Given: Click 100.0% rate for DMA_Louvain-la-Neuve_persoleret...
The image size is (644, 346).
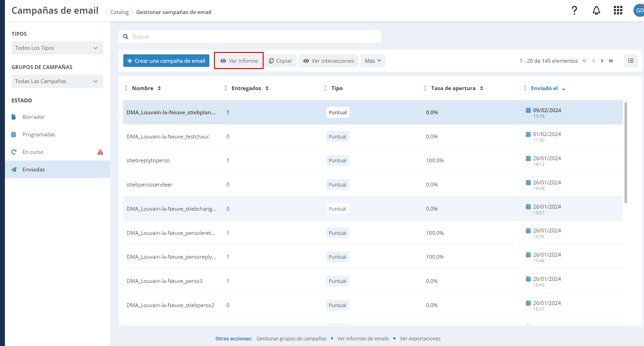Looking at the screenshot, I should click(x=435, y=233).
